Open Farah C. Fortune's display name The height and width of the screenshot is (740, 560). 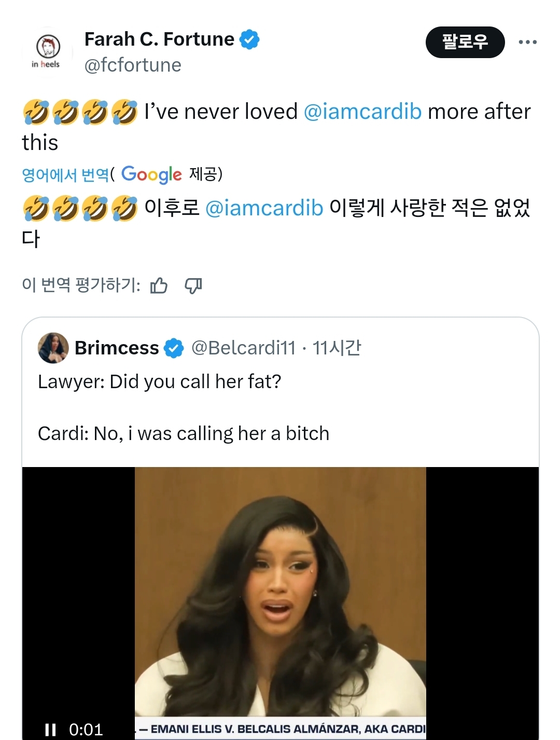[x=159, y=39]
